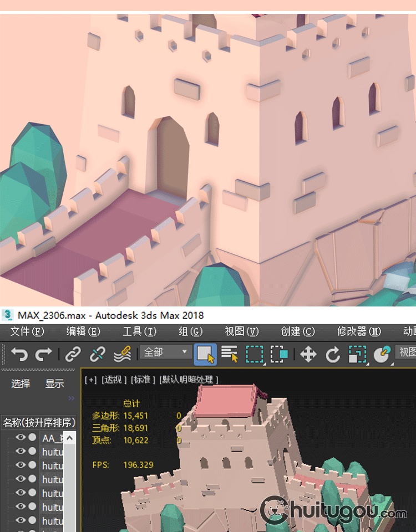The height and width of the screenshot is (532, 416).
Task: Click the Unlink Selection chain icon
Action: [98, 355]
